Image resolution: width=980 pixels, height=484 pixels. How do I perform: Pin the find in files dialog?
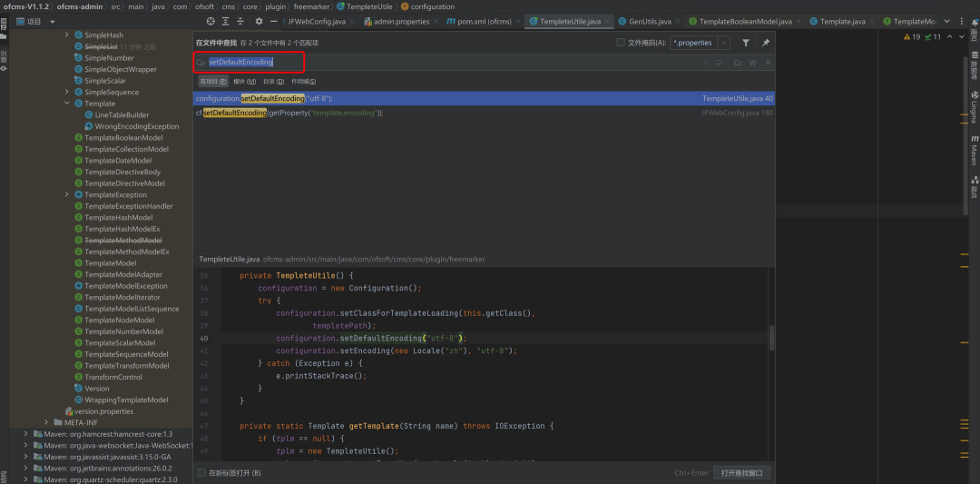pyautogui.click(x=766, y=43)
